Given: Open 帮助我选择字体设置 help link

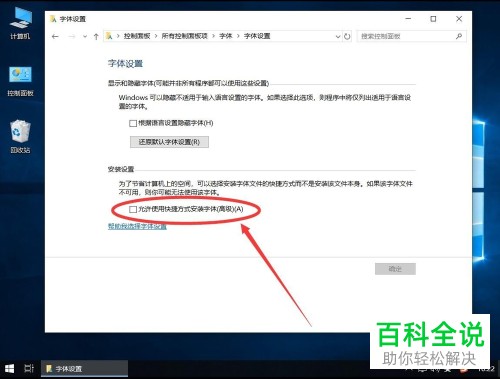Looking at the screenshot, I should pos(137,226).
